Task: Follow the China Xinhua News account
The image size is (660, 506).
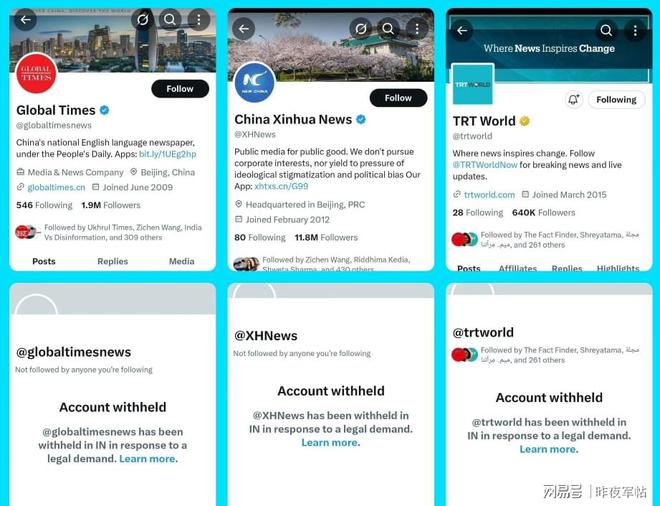Action: [398, 98]
